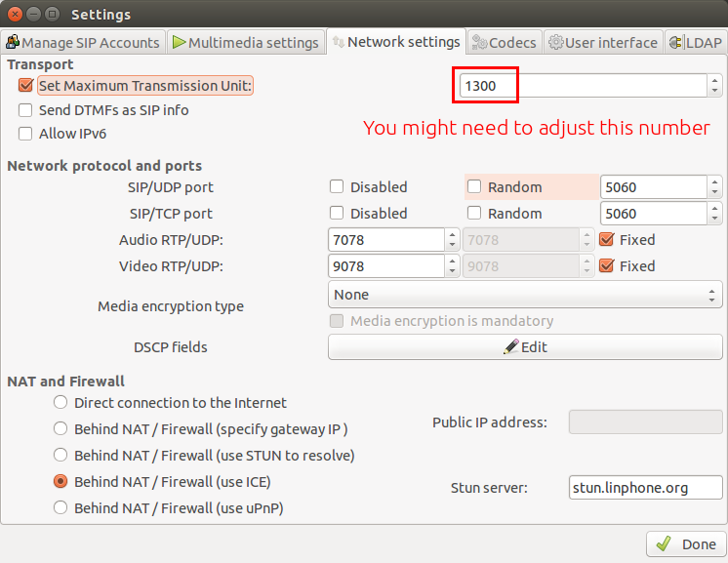
Task: Tick the Random checkbox for SIP/TCP port
Action: [x=474, y=213]
